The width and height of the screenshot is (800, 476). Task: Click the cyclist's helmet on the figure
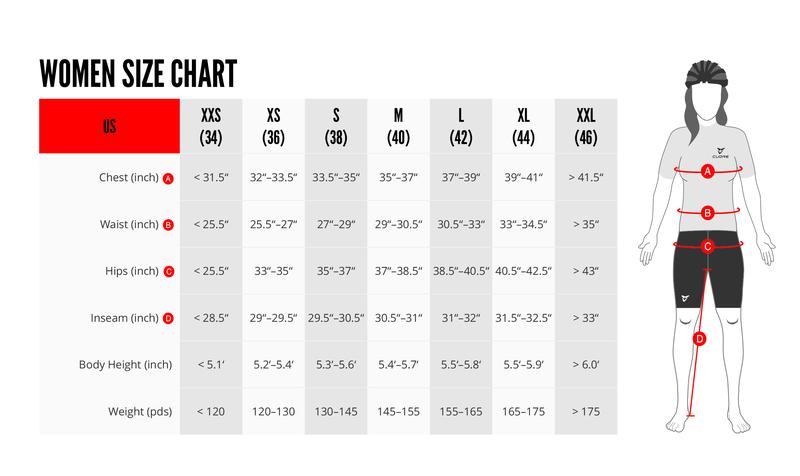(707, 73)
